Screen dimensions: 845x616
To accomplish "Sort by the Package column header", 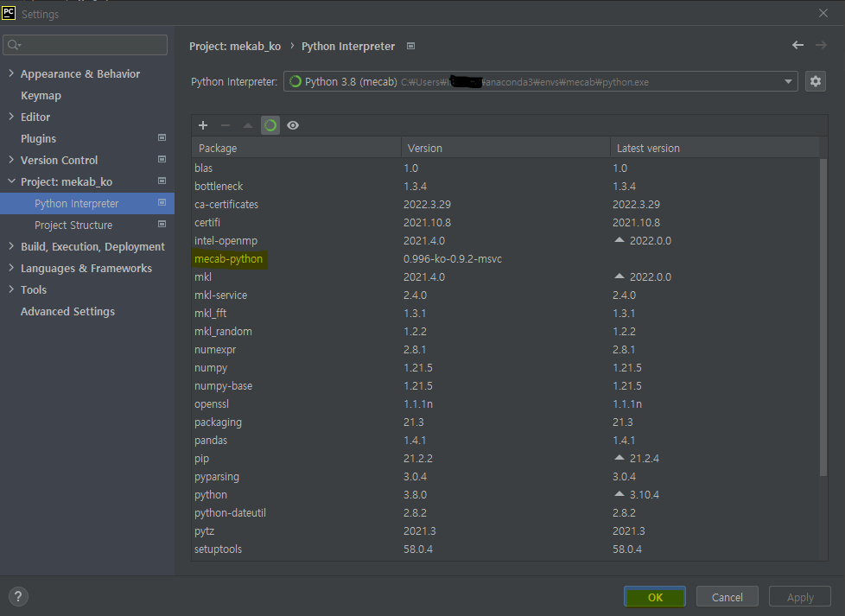I will point(296,148).
